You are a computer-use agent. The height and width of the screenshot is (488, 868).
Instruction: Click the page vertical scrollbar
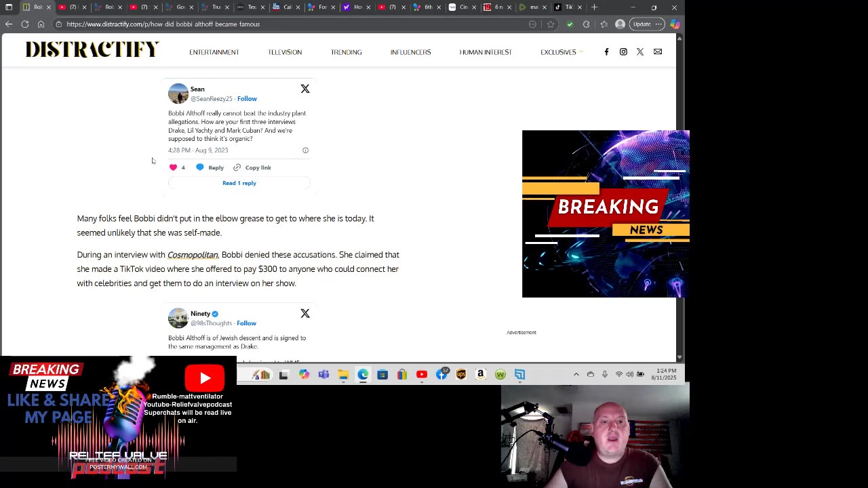pyautogui.click(x=679, y=197)
